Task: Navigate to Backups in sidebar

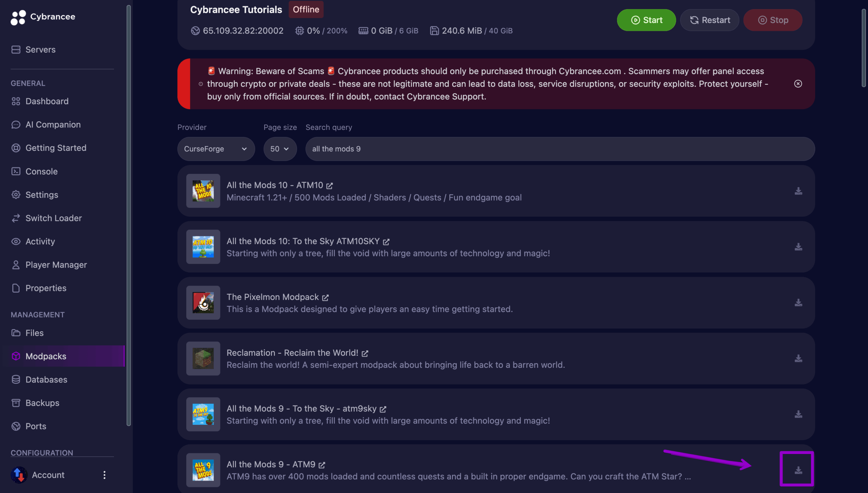Action: click(42, 403)
